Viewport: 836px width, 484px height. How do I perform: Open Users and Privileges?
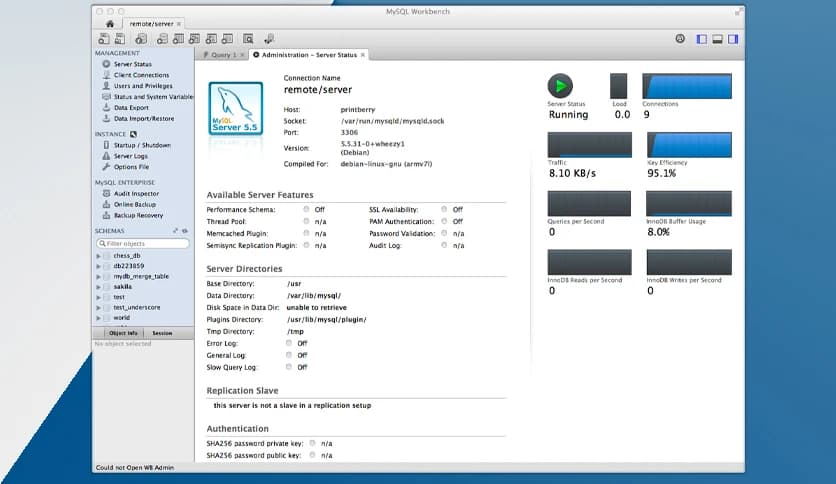143,86
